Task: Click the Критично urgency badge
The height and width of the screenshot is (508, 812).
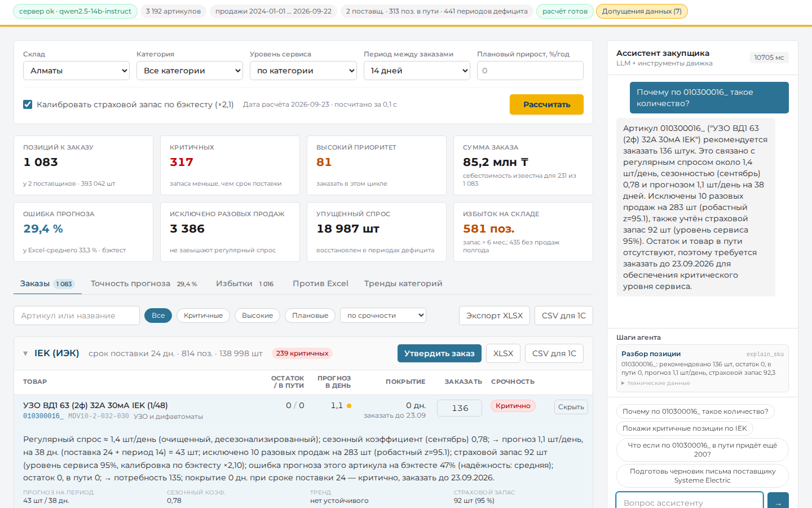Action: click(513, 406)
